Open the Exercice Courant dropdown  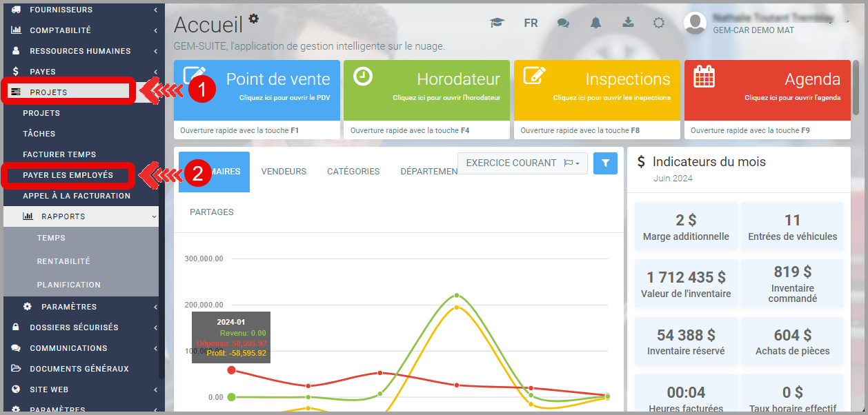tap(522, 163)
